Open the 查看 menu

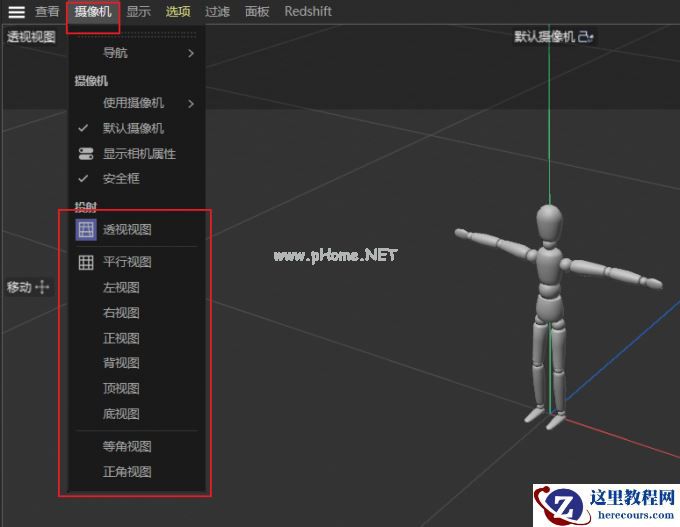[47, 11]
